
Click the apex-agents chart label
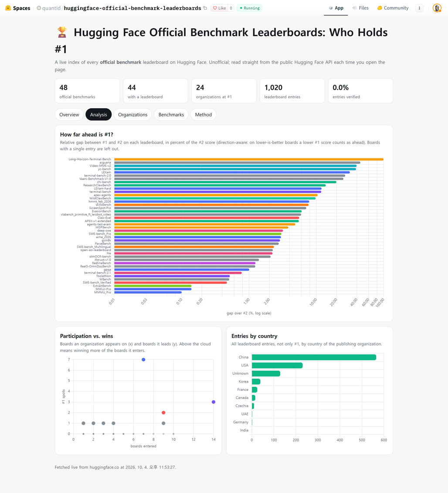102,195
